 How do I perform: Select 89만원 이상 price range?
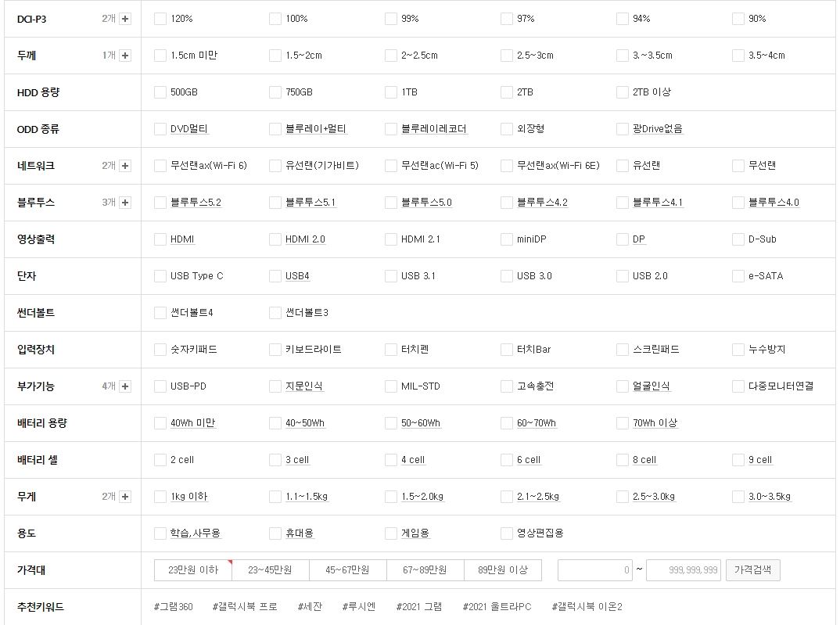(502, 570)
